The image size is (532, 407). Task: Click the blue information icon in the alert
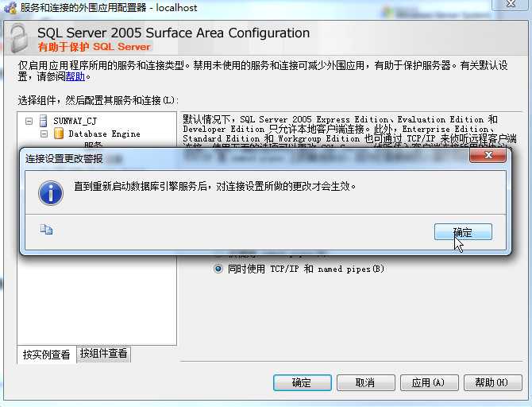tap(51, 193)
